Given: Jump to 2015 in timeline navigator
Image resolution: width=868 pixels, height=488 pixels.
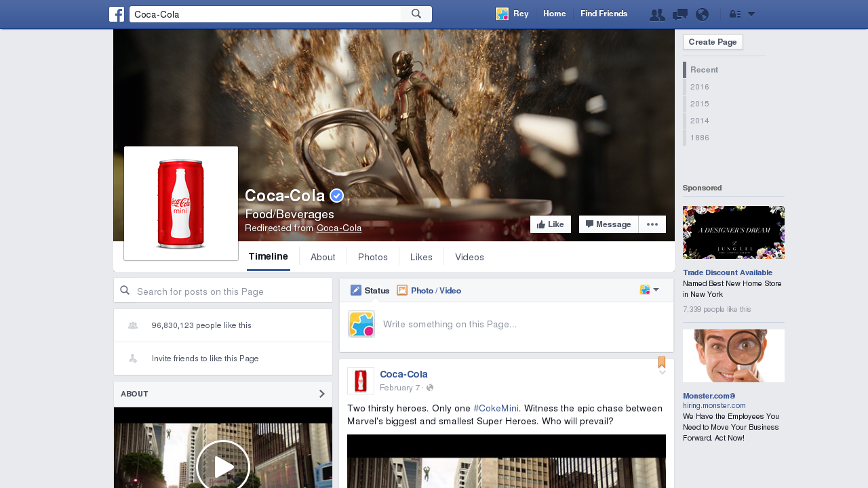Looking at the screenshot, I should click(700, 104).
